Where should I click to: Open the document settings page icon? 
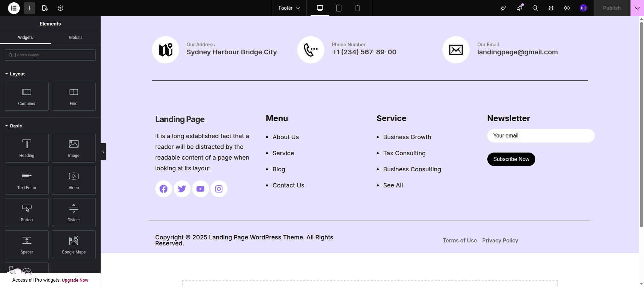coord(45,8)
